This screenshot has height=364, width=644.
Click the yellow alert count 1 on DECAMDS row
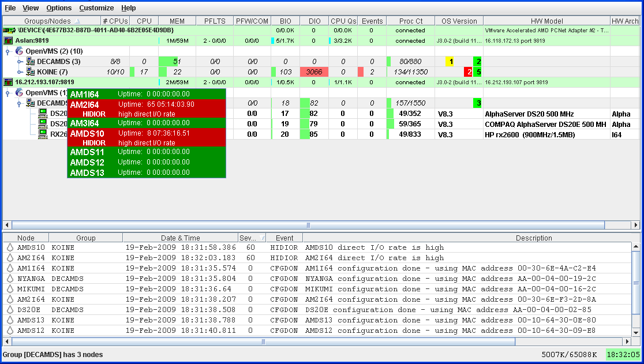pyautogui.click(x=451, y=62)
